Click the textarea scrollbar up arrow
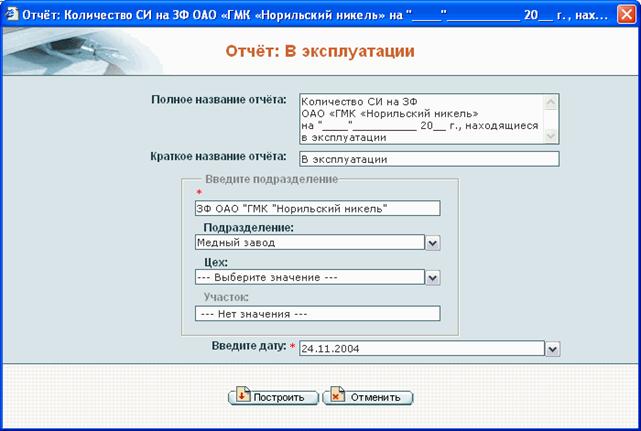Viewport: 641px width, 431px height. tap(551, 101)
